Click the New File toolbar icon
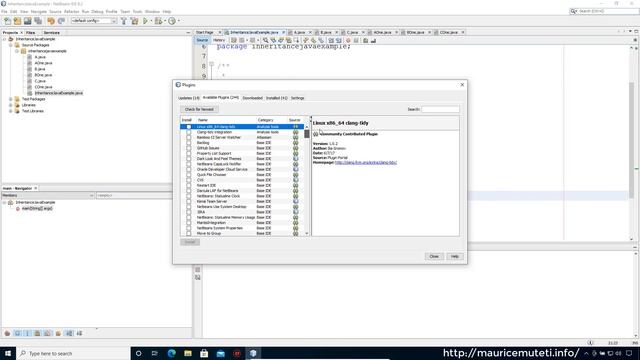This screenshot has height=360, width=640. 7,21
